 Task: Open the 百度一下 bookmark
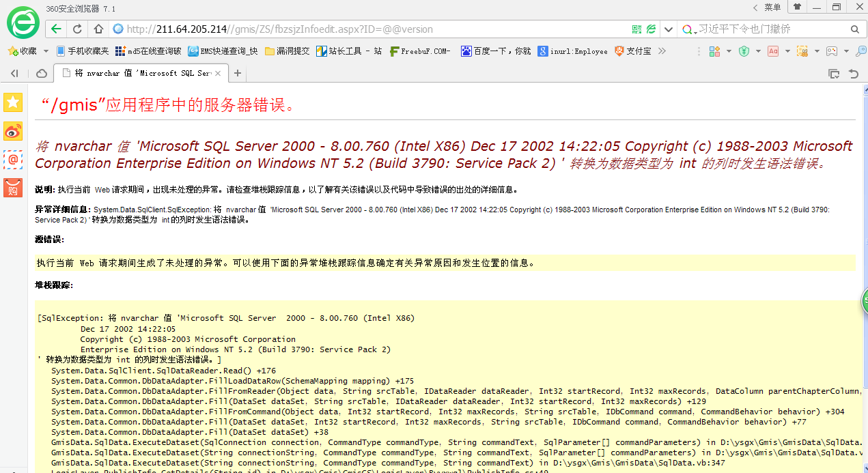(495, 51)
